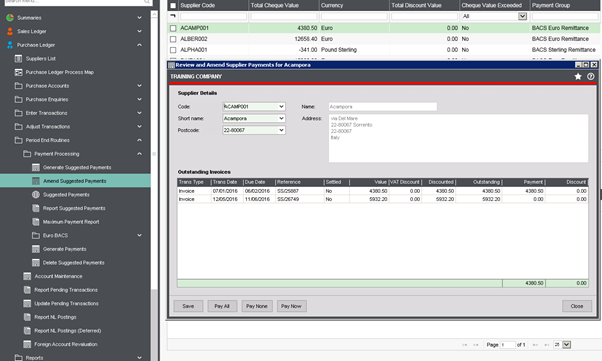Expand the Sales Ledger chevron
Viewport: 602px width, 361px height.
(x=139, y=31)
